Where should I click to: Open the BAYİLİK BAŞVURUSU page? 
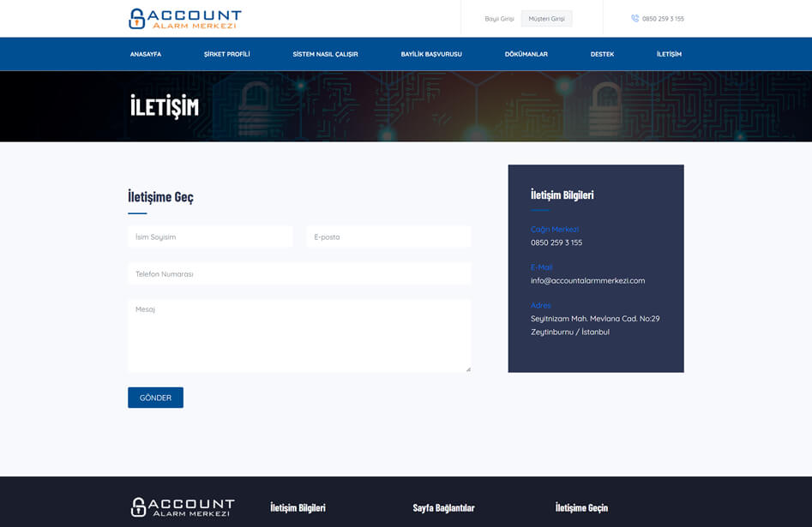(x=431, y=54)
